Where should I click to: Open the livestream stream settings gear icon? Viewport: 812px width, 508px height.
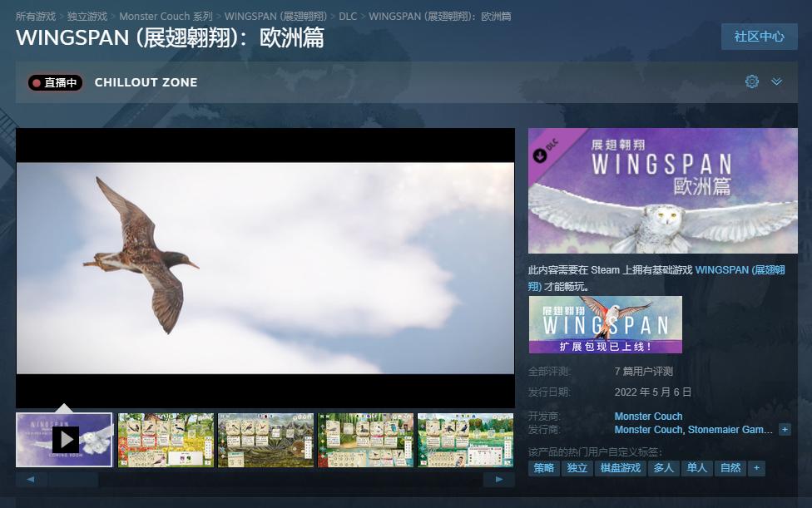(752, 81)
